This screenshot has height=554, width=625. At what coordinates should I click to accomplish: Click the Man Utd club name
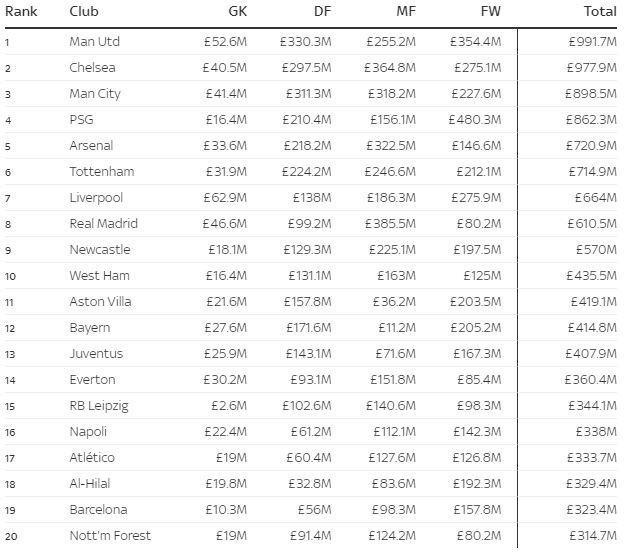pos(94,41)
